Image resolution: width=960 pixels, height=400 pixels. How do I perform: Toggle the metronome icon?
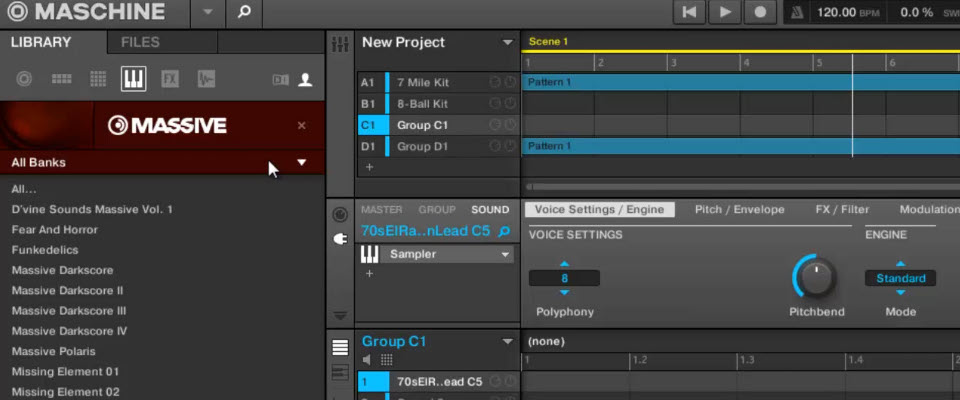click(x=797, y=12)
